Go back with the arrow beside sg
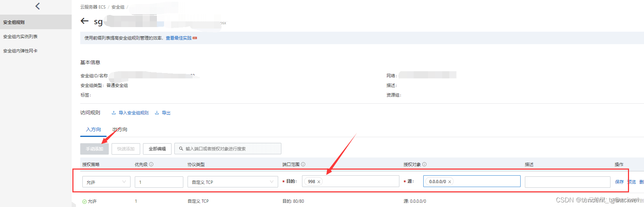644x207 pixels. [x=85, y=21]
